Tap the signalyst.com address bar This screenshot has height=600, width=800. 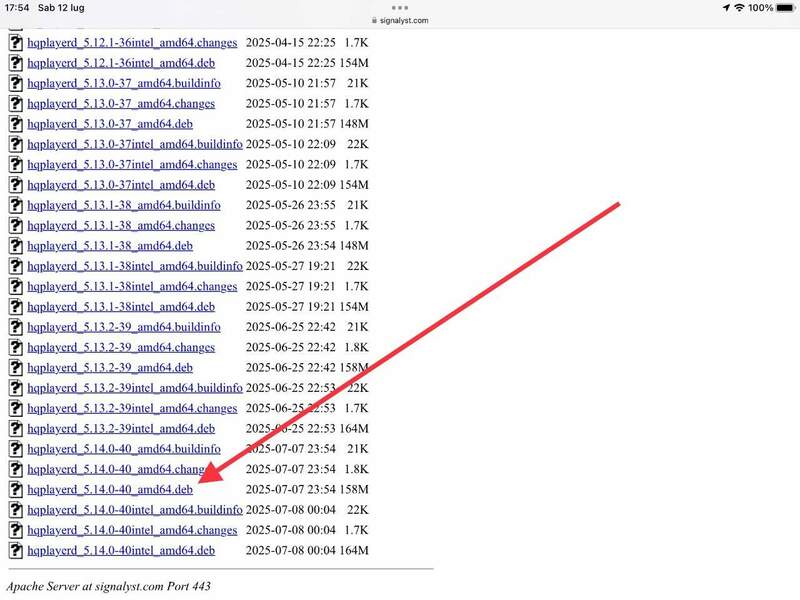point(400,19)
